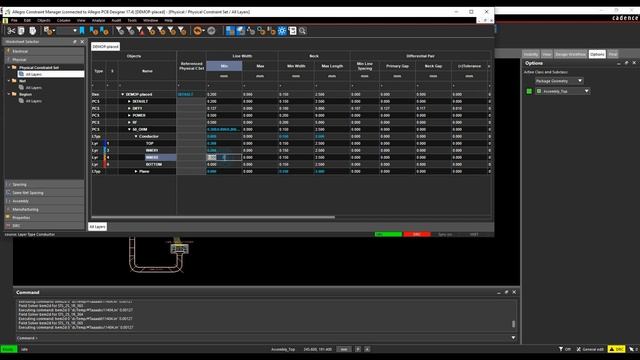The image size is (640, 360).
Task: Click the All Layers icon under Net
Action: pyautogui.click(x=22, y=87)
